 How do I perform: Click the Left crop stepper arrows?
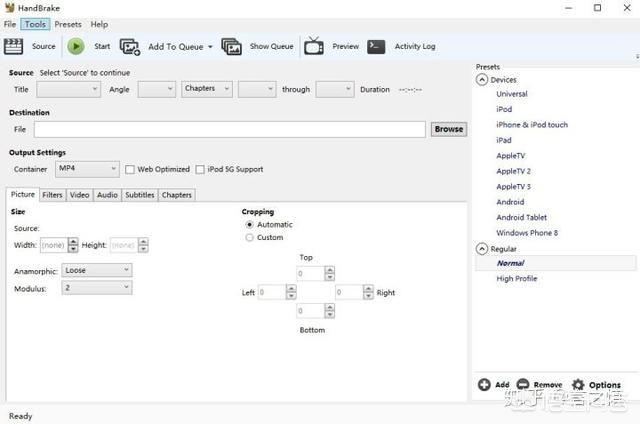pyautogui.click(x=291, y=292)
